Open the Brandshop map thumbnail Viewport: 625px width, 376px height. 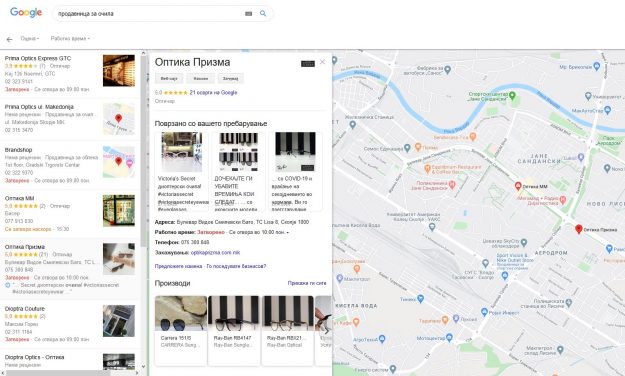click(119, 162)
